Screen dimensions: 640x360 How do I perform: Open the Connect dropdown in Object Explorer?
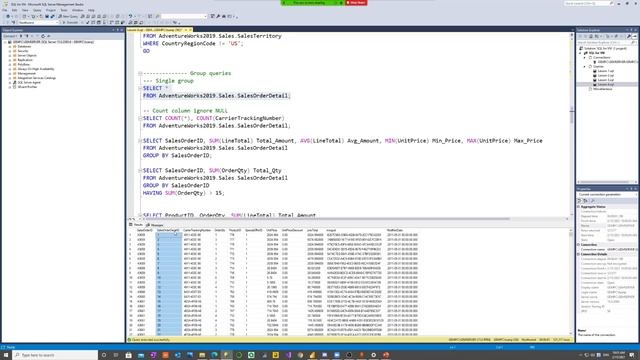point(11,36)
